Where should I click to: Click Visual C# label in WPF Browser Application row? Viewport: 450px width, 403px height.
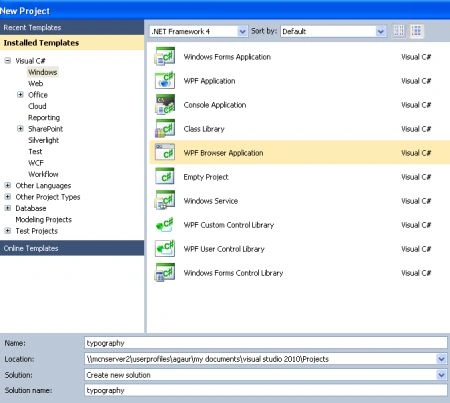(x=416, y=153)
